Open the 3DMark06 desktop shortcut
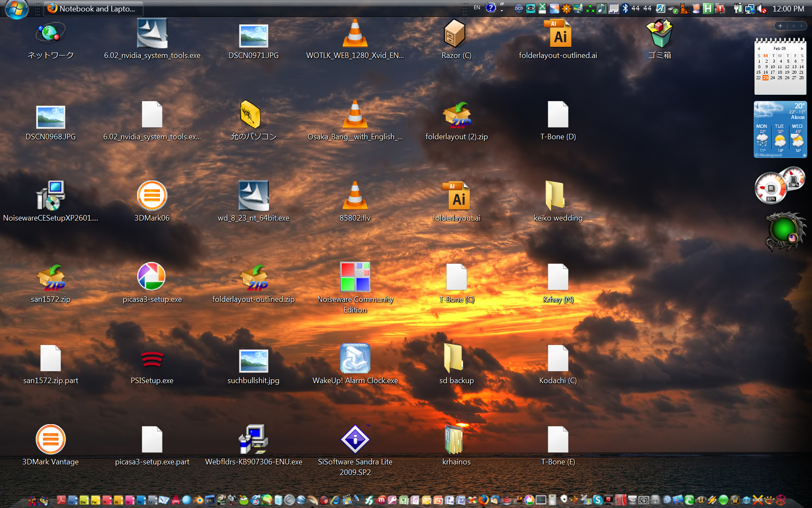Image resolution: width=812 pixels, height=508 pixels. click(x=152, y=196)
